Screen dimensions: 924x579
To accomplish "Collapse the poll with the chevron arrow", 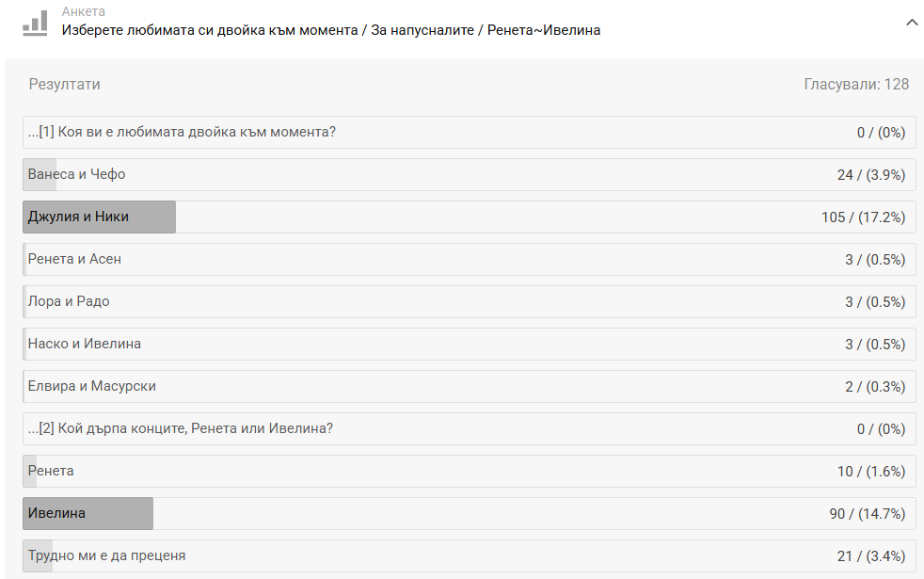I will tap(911, 23).
